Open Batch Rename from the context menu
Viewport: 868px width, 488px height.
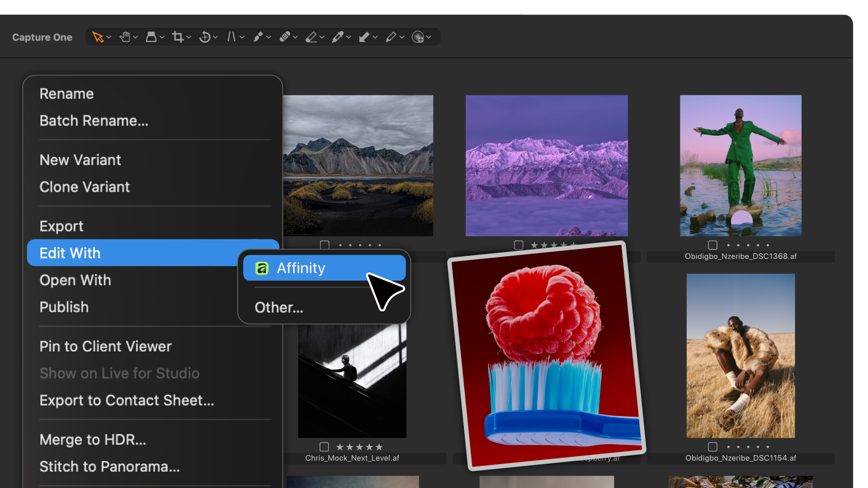tap(94, 121)
